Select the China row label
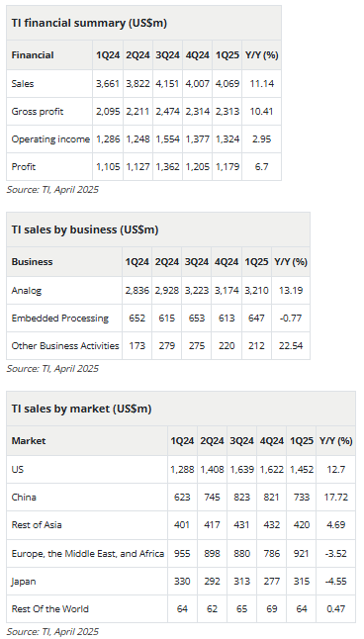The width and height of the screenshot is (364, 639). click(x=24, y=498)
